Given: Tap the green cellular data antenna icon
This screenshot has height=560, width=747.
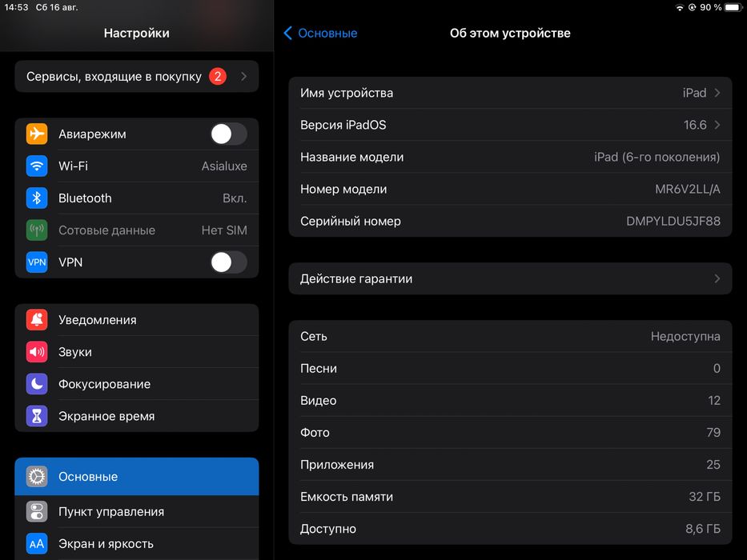Looking at the screenshot, I should click(x=37, y=230).
